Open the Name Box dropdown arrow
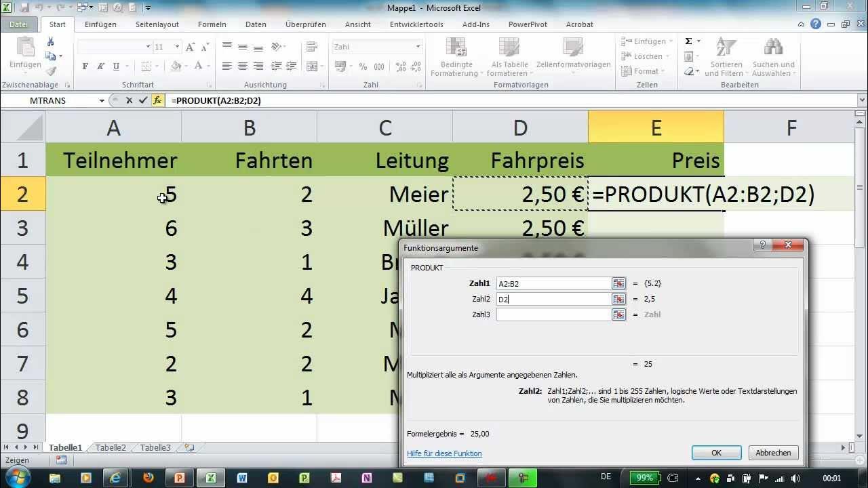This screenshot has width=868, height=488. pos(102,100)
